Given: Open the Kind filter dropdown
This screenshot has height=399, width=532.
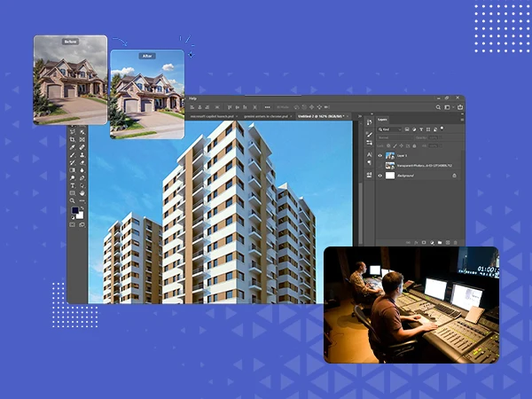Looking at the screenshot, I should click(389, 129).
